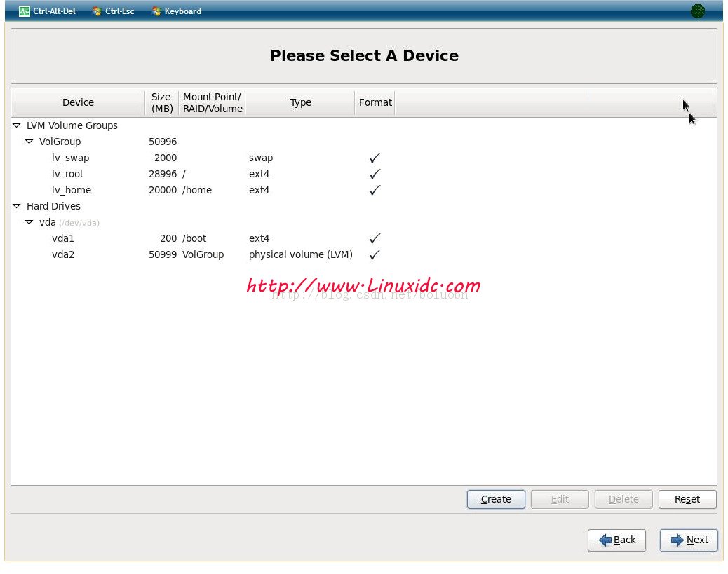728x574 pixels.
Task: Click the Ctrl-Esc Windows icon
Action: coord(97,11)
